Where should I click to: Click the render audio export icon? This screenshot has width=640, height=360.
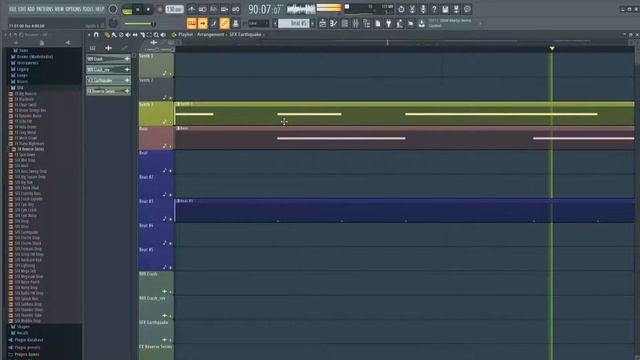(456, 9)
